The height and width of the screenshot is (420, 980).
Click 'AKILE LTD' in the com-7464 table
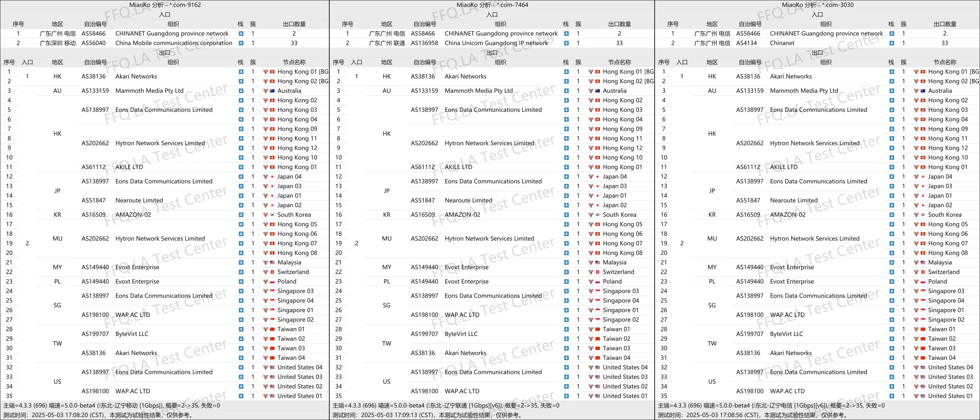tap(458, 167)
